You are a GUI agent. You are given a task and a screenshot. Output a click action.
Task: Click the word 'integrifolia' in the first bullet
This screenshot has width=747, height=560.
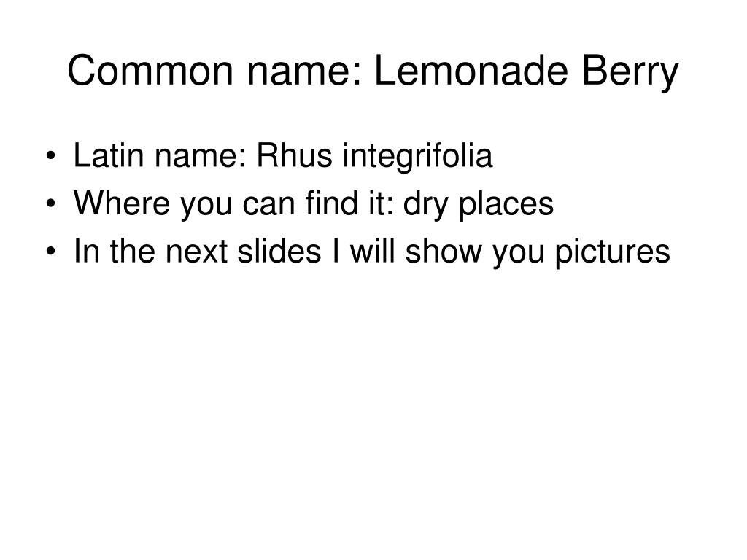click(418, 157)
